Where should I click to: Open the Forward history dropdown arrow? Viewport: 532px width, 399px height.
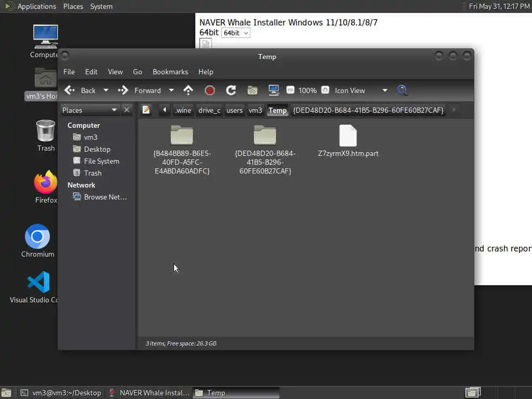[x=171, y=90]
